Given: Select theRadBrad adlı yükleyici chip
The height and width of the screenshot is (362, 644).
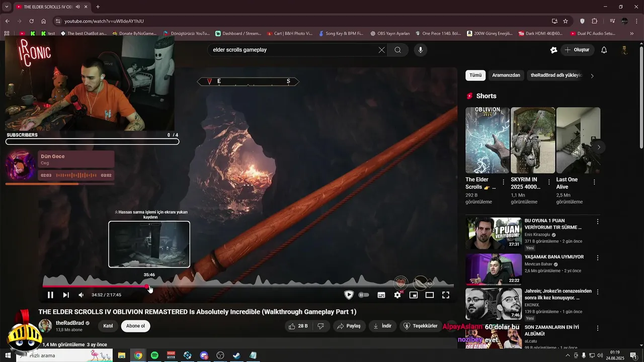Looking at the screenshot, I should pos(556,75).
